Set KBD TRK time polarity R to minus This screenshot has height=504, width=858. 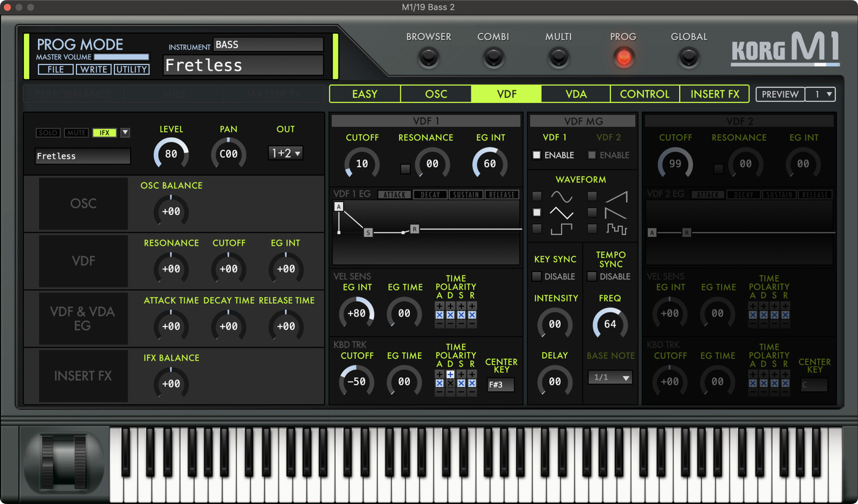tap(472, 391)
